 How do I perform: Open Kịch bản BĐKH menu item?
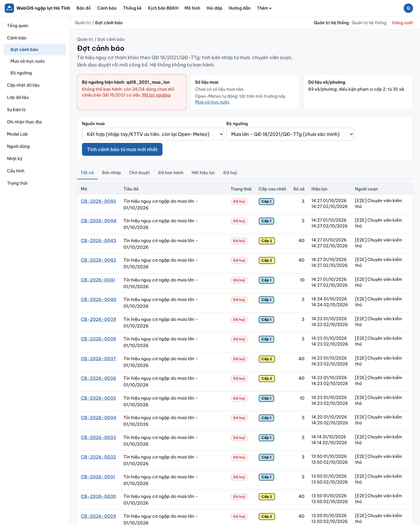(163, 8)
